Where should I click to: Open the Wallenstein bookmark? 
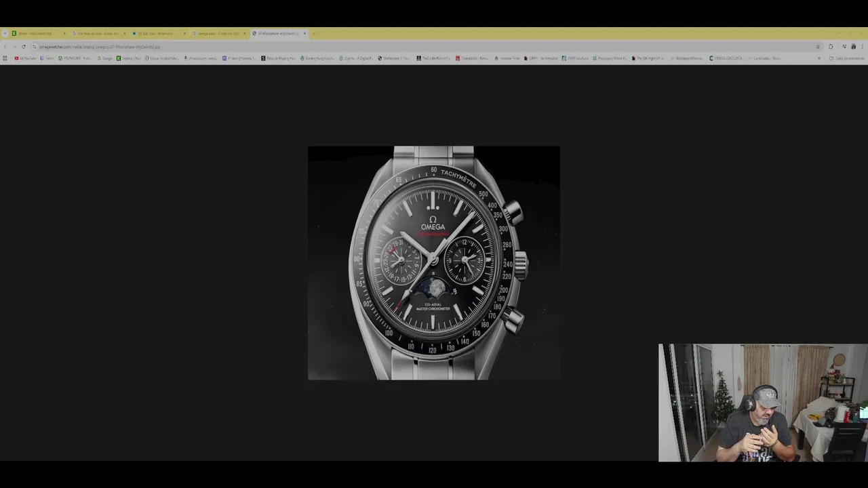[x=395, y=58]
